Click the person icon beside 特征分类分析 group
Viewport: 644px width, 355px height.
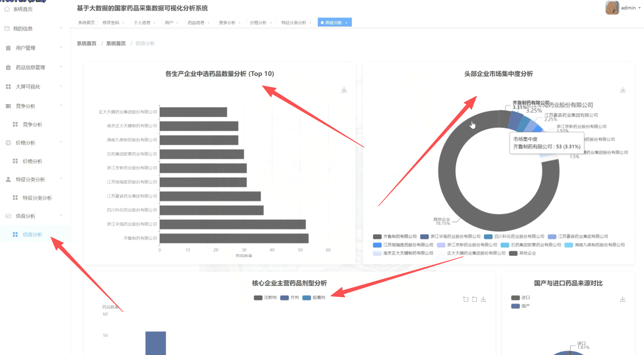(x=8, y=179)
